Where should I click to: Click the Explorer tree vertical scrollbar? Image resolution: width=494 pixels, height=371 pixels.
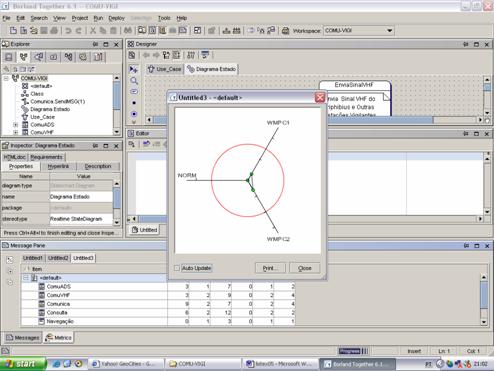click(x=117, y=105)
